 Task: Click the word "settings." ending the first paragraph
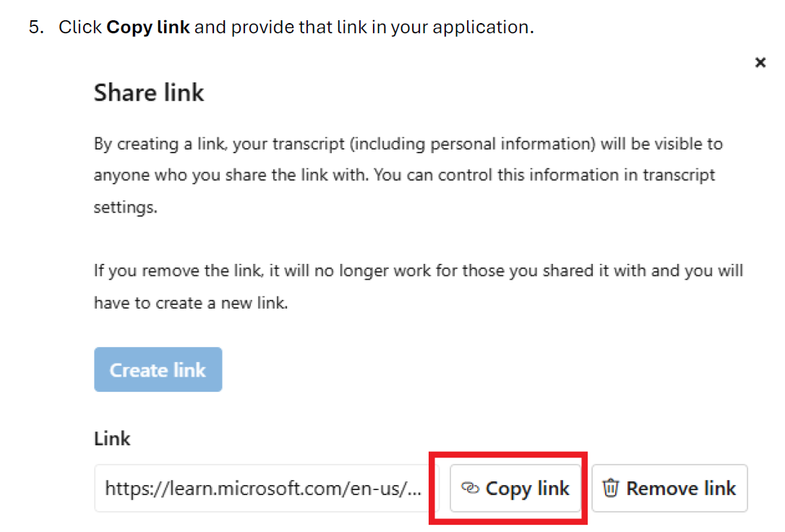click(125, 207)
